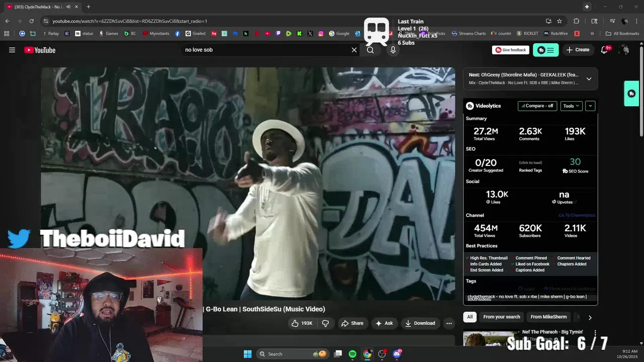Screen dimensions: 644x362
Task: Download the video
Action: pyautogui.click(x=420, y=323)
